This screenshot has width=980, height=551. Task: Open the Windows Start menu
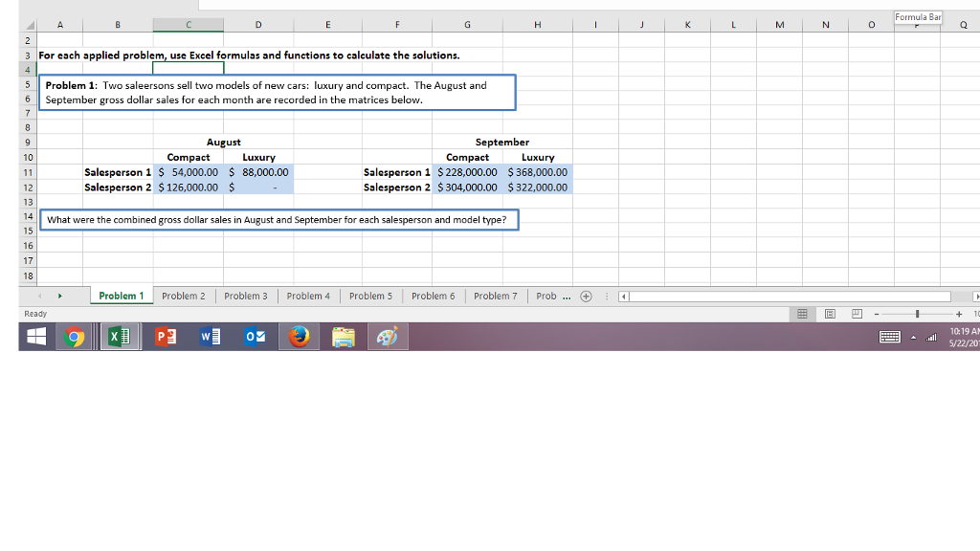[x=36, y=337]
